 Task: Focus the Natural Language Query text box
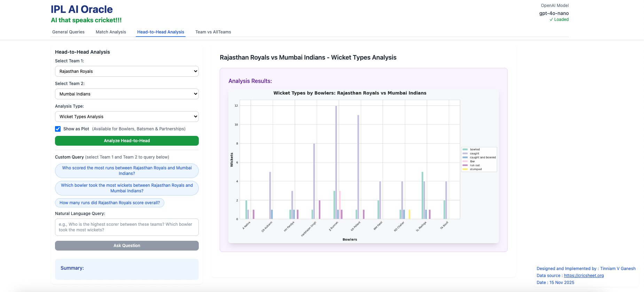[x=127, y=227]
